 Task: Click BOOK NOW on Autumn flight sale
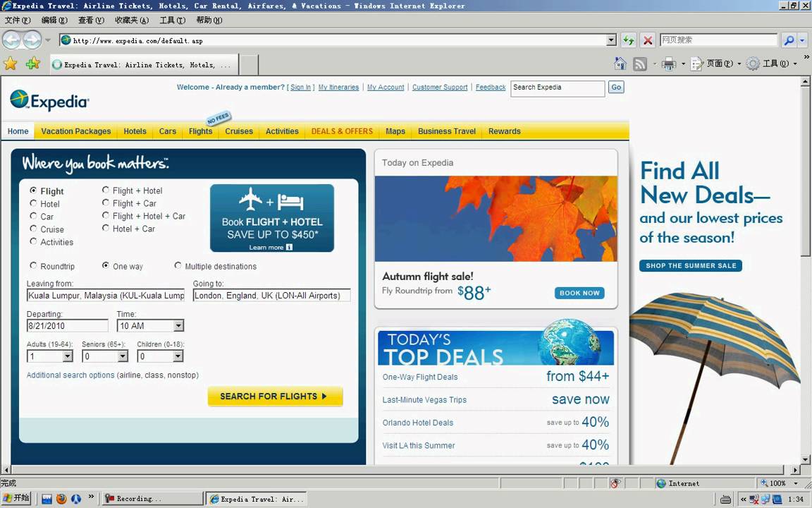click(x=579, y=293)
